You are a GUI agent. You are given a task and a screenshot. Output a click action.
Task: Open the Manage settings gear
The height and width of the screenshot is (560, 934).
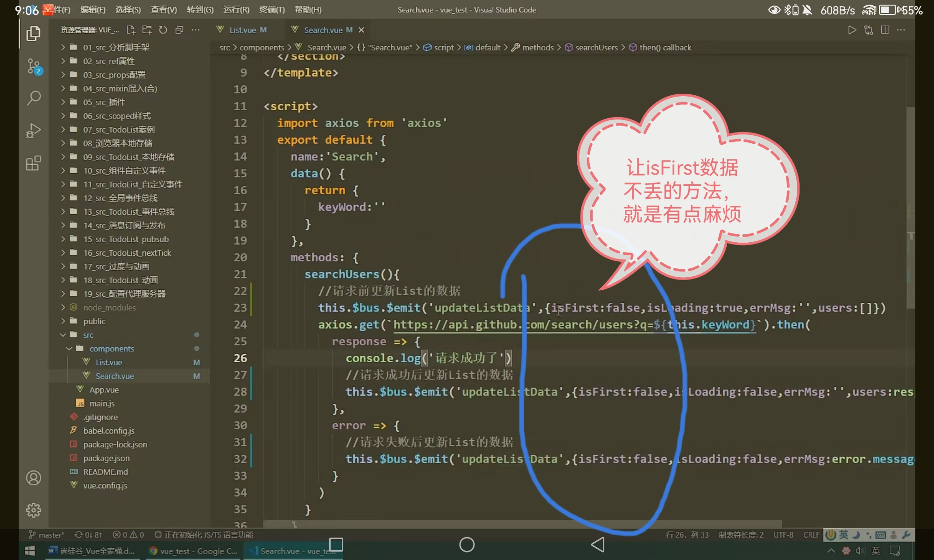[x=33, y=510]
